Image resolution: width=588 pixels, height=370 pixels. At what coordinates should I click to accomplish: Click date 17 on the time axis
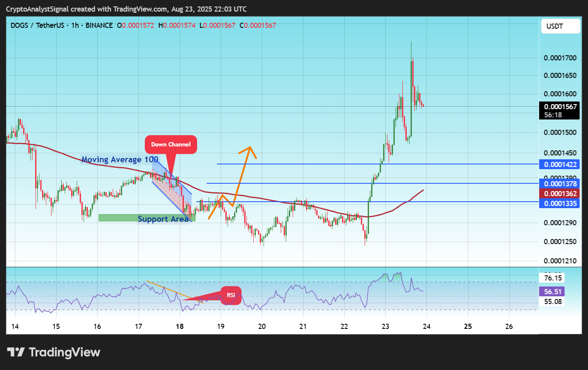pyautogui.click(x=138, y=326)
